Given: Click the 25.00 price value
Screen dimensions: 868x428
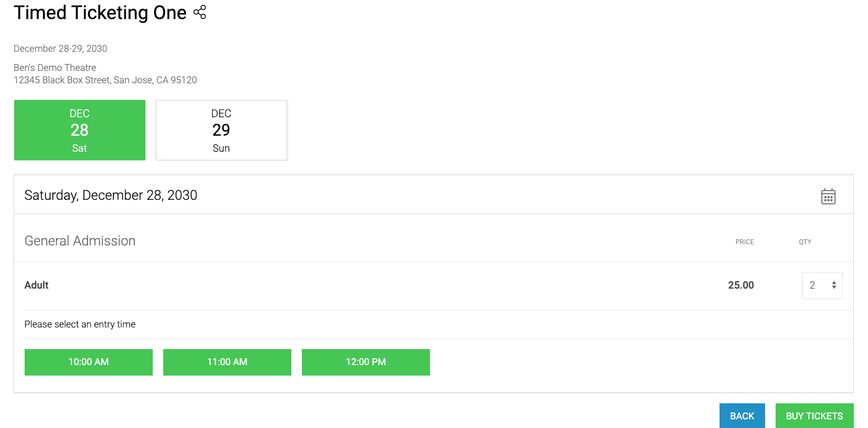Looking at the screenshot, I should [x=741, y=285].
